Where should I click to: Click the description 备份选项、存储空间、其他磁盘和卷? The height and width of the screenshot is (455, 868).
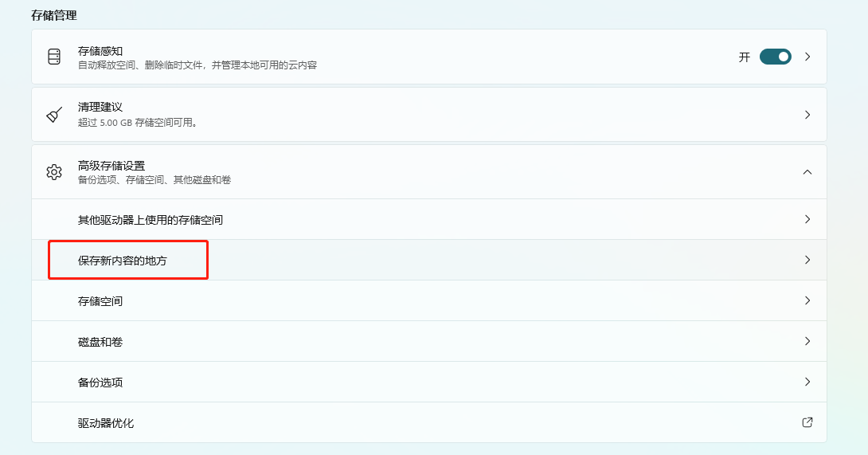point(154,180)
